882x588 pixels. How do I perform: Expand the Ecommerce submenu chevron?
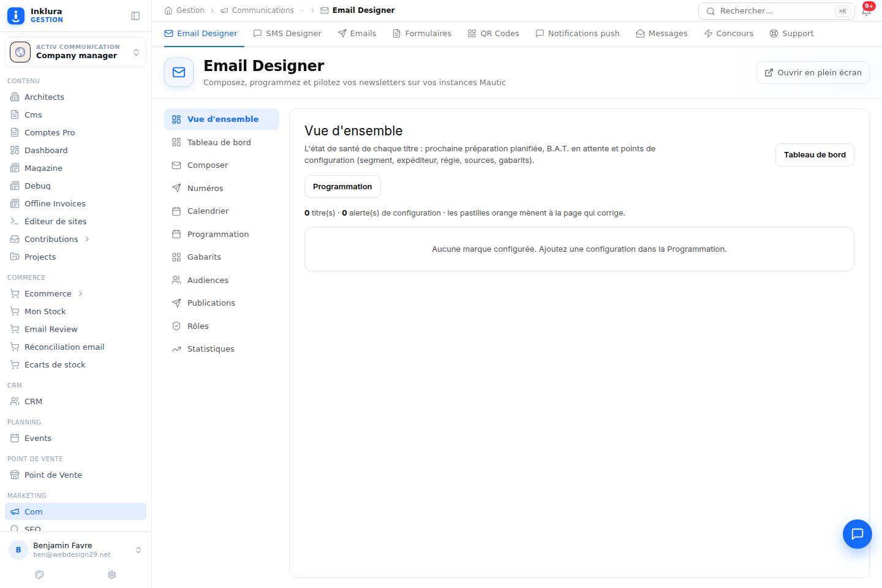80,294
